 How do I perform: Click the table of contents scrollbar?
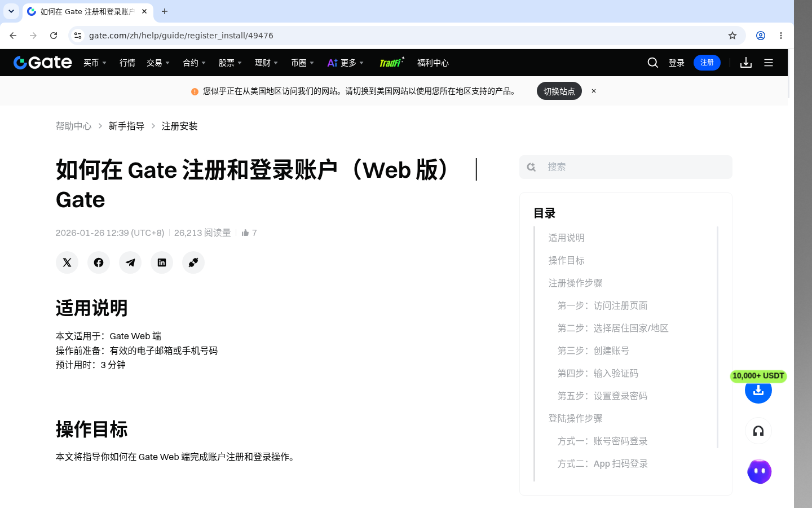717,337
